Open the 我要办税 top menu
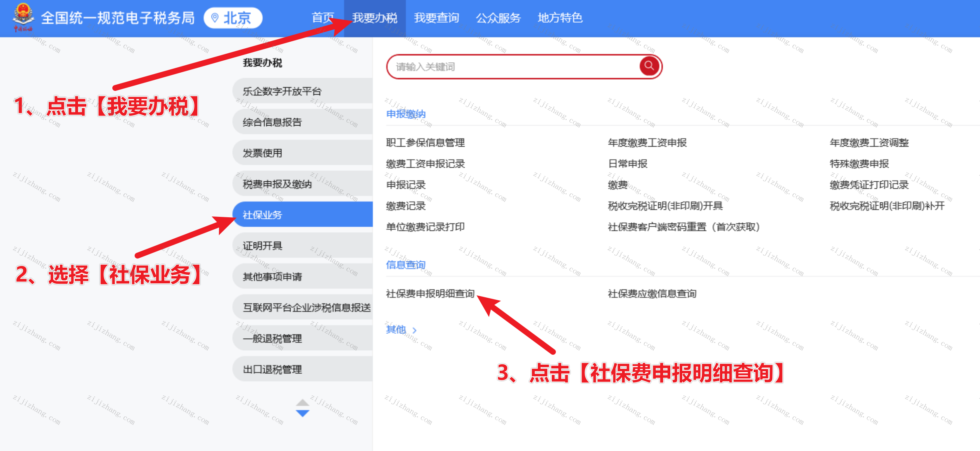This screenshot has height=451, width=980. (x=375, y=18)
